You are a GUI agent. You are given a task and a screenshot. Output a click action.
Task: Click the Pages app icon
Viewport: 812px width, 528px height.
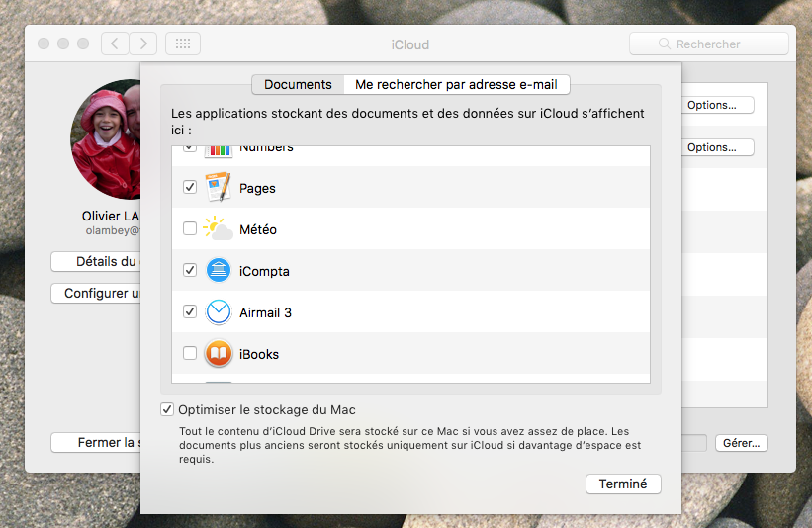coord(218,187)
